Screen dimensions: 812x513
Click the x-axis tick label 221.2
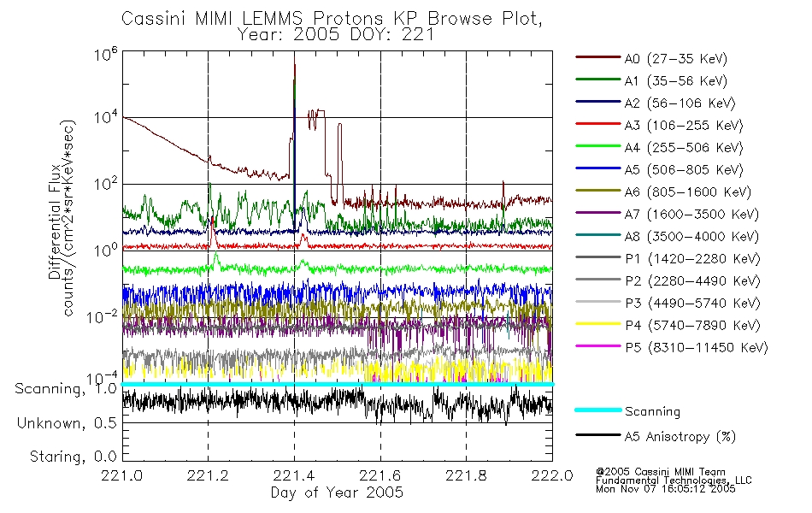208,475
